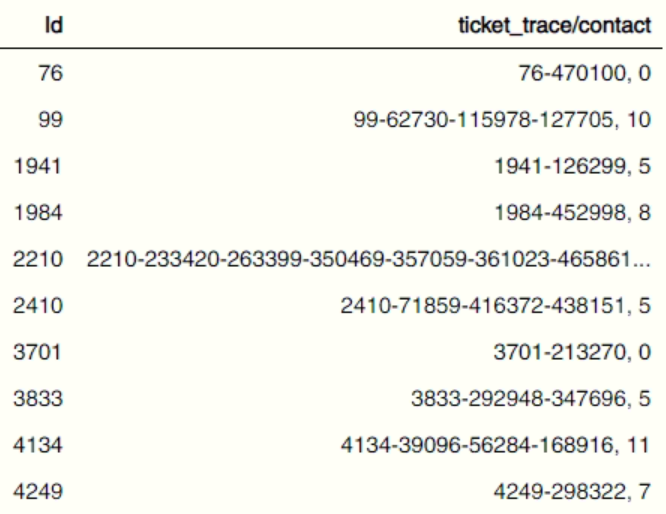The width and height of the screenshot is (666, 514).
Task: Click the value 99-62730-115978-127705, 10
Action: tap(502, 119)
